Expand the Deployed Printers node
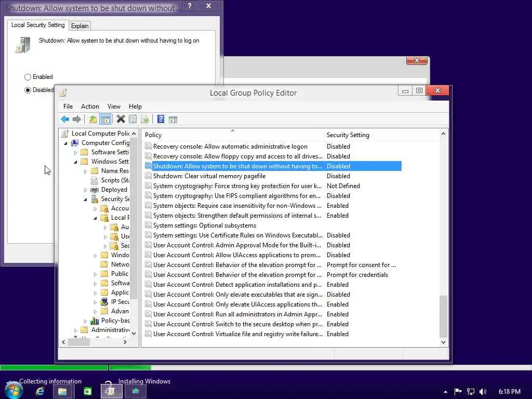The image size is (532, 399). click(86, 190)
